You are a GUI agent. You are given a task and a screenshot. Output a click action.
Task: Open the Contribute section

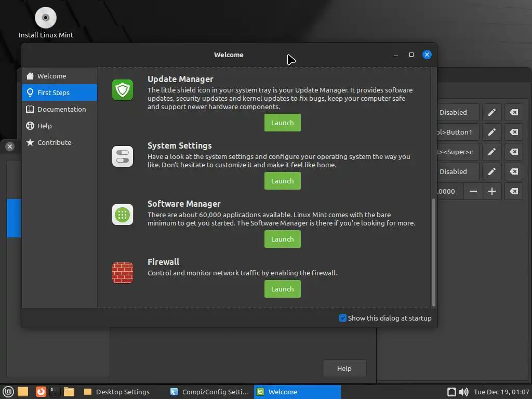pyautogui.click(x=59, y=142)
